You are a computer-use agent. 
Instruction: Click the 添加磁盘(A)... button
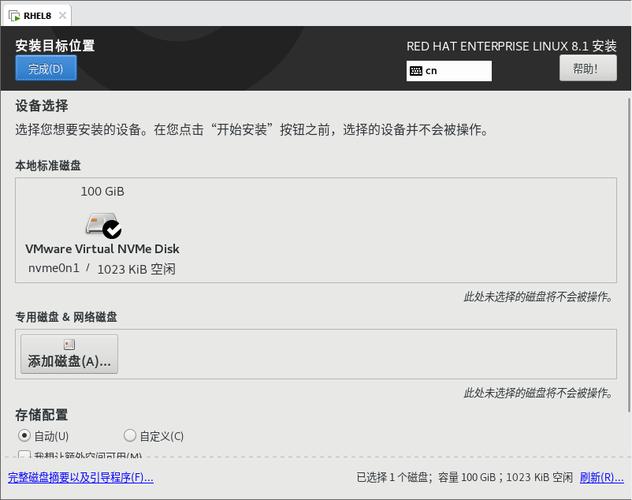69,354
